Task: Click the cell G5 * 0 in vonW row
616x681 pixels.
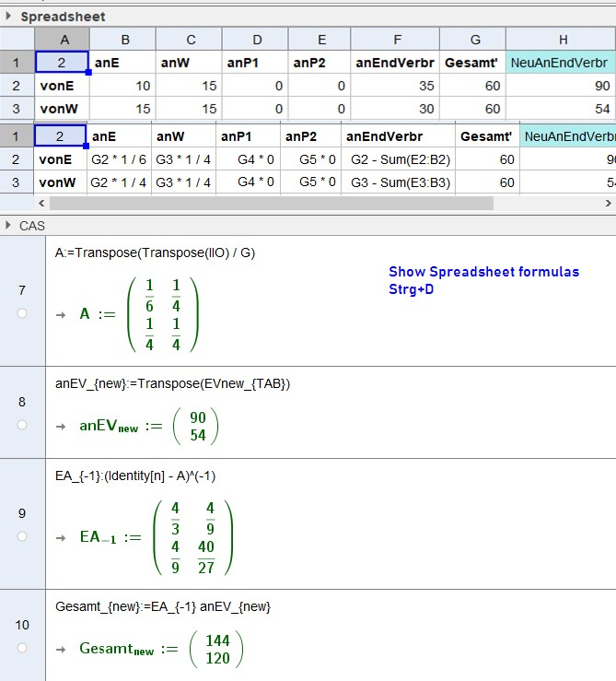Action: pyautogui.click(x=311, y=182)
